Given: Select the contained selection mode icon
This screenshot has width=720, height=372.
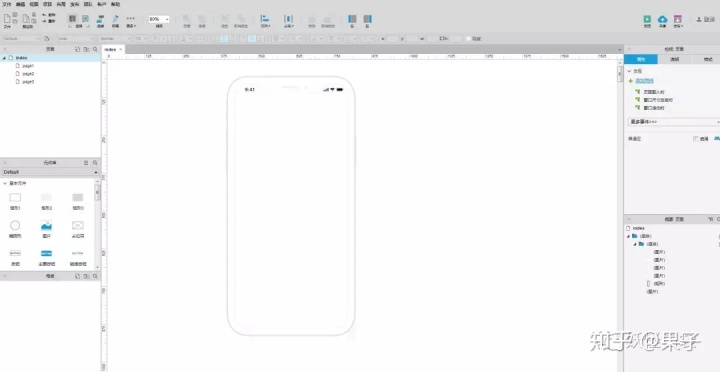Looking at the screenshot, I should pos(85,19).
